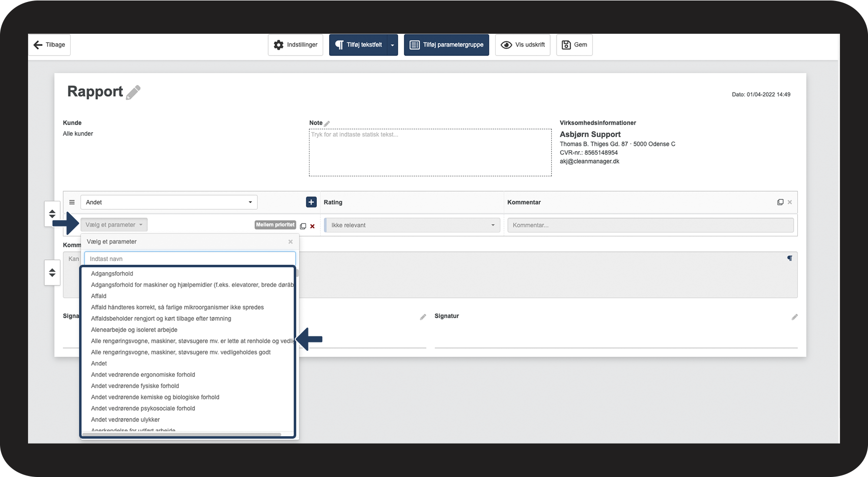Choose Alenearbejde og isoleret arbejde option
Viewport: 868px width, 477px height.
(134, 330)
